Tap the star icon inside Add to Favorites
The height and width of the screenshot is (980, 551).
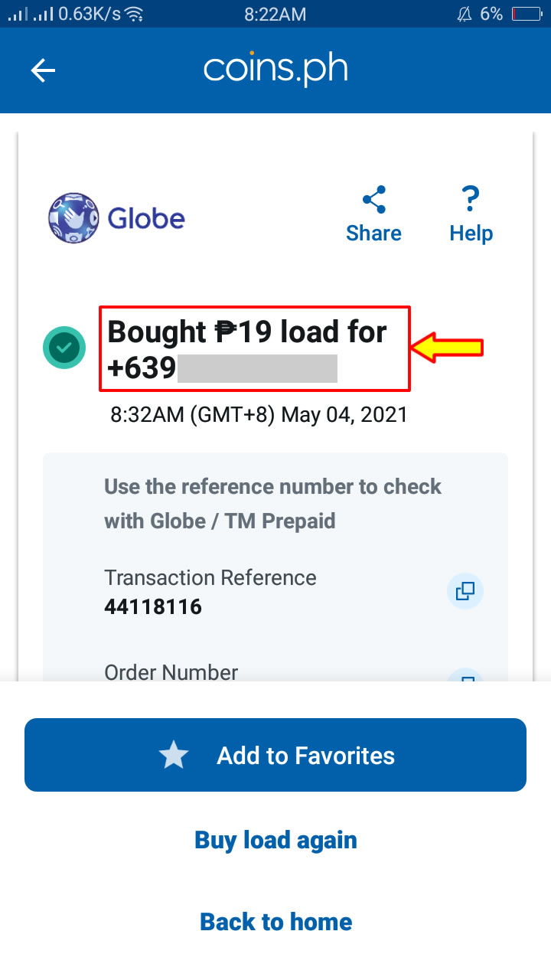[174, 755]
